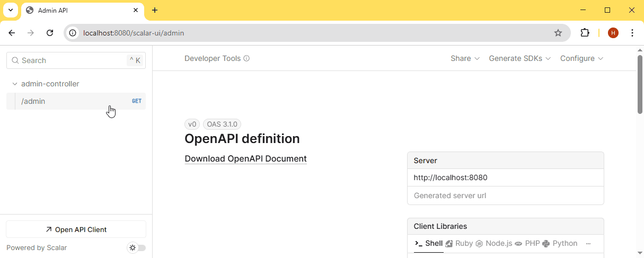Open the Generate SDKs dropdown
644x258 pixels.
pos(519,58)
